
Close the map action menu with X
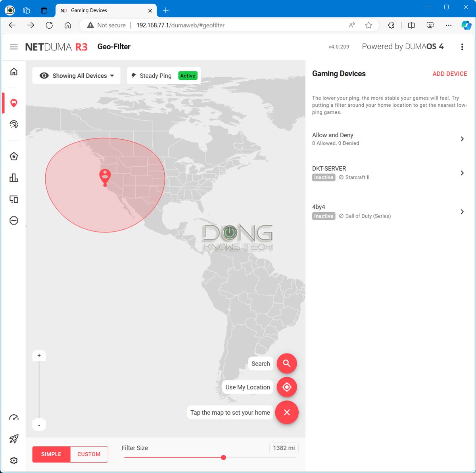(287, 412)
